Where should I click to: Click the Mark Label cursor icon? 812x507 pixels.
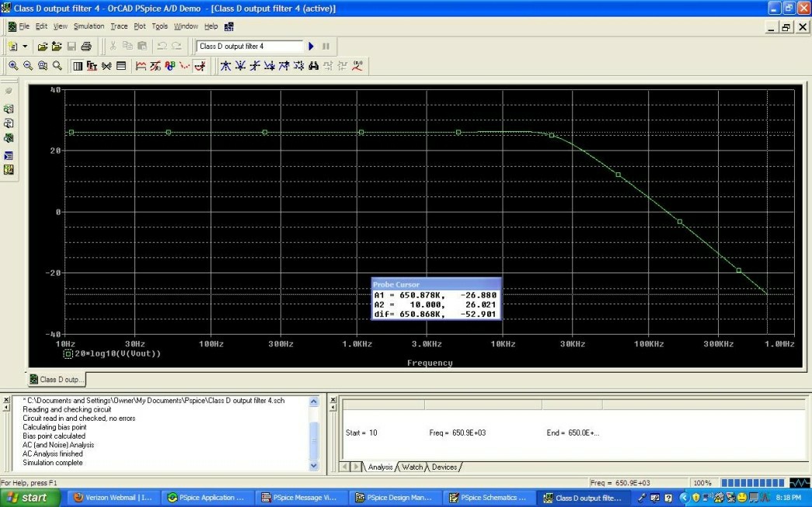pyautogui.click(x=357, y=66)
